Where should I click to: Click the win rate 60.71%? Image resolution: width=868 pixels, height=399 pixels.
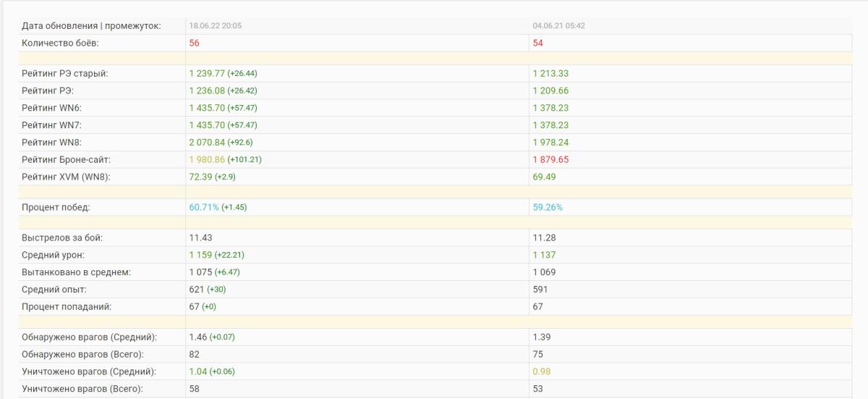click(x=204, y=208)
